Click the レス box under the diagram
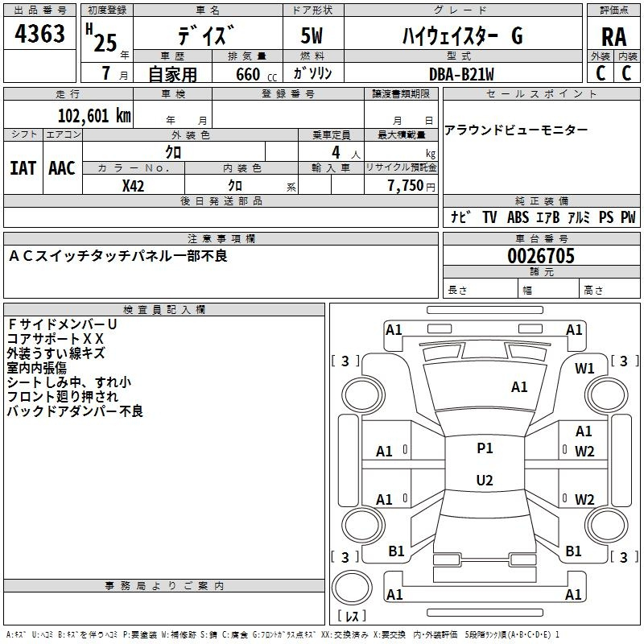Viewport: 644px width, 644px height. [x=351, y=616]
